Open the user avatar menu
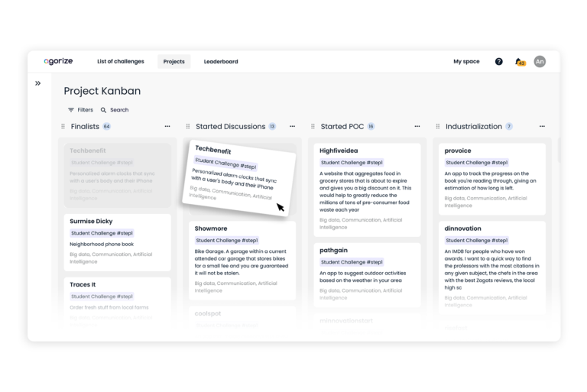The height and width of the screenshot is (392, 587). pyautogui.click(x=540, y=61)
